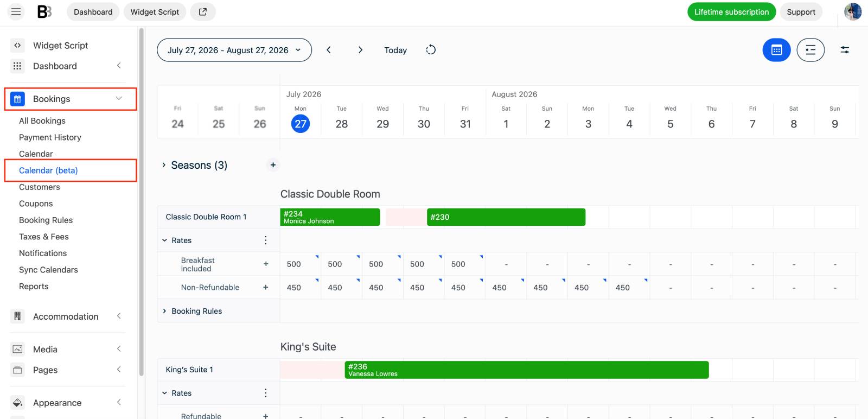This screenshot has height=419, width=868.
Task: Open the hamburger menu
Action: click(x=16, y=11)
